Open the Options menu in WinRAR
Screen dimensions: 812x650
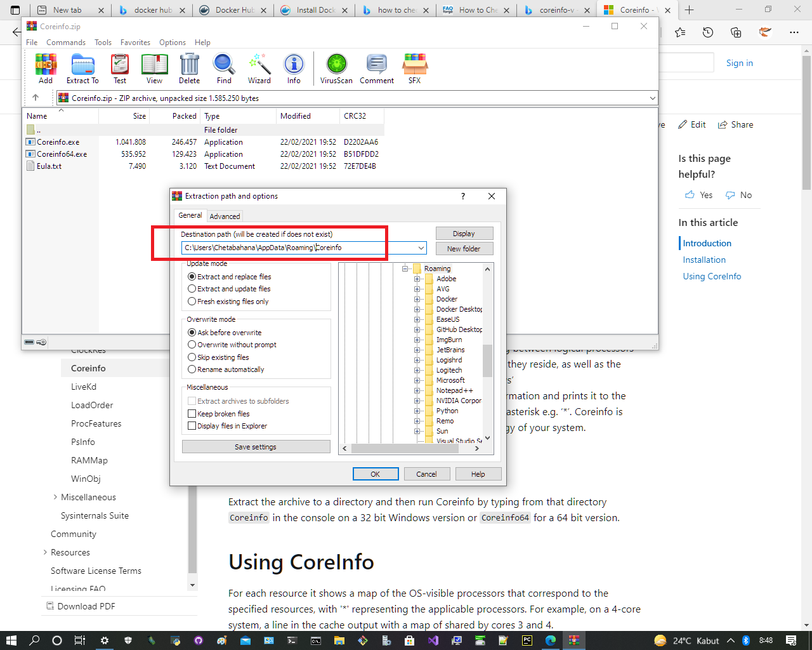coord(173,43)
